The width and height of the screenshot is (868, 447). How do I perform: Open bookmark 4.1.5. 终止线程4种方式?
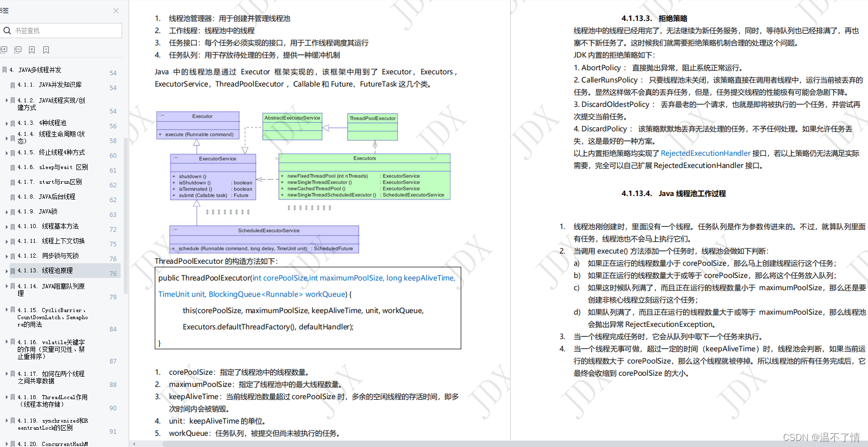[x=51, y=152]
